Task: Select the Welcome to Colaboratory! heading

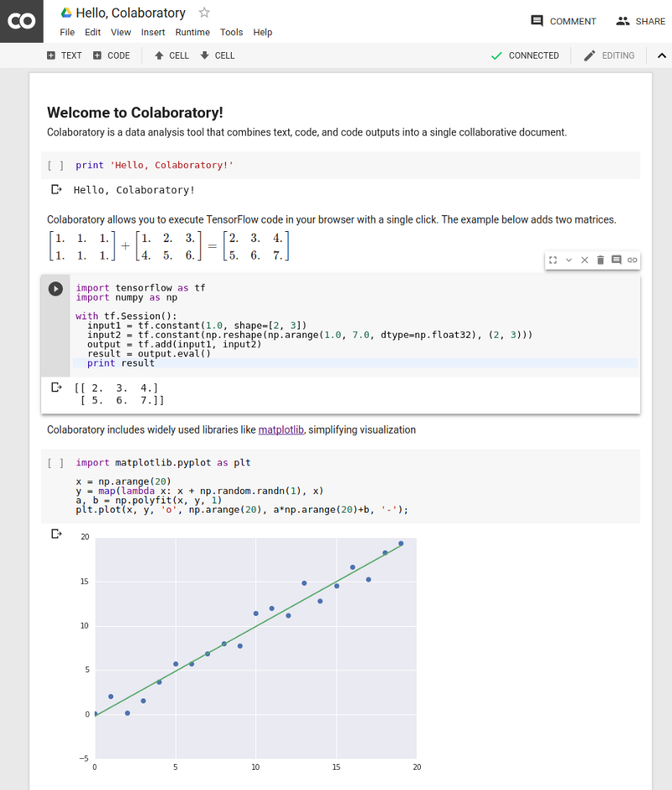Action: [x=135, y=113]
